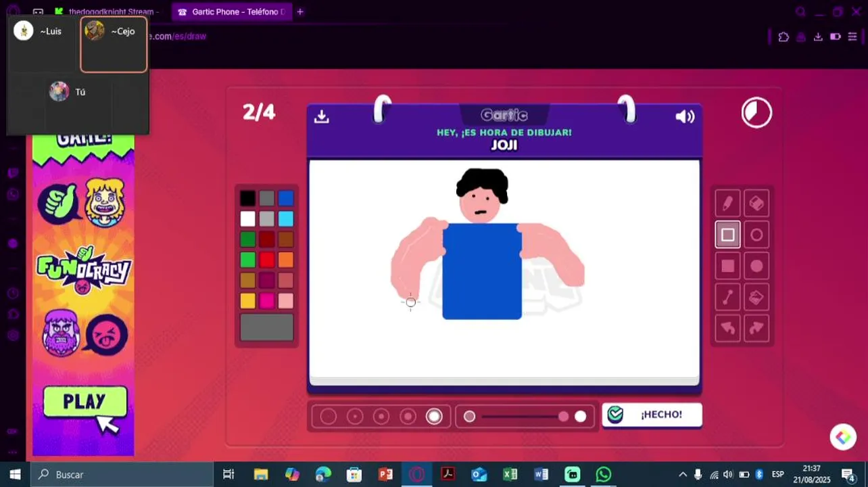Pick the bright red color swatch

tap(267, 260)
